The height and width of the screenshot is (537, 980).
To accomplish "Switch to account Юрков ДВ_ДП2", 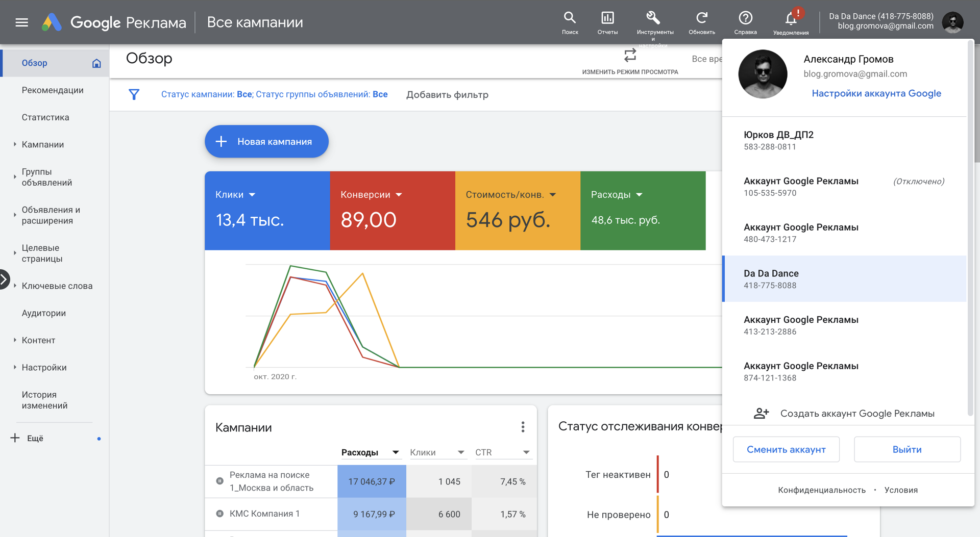I will pyautogui.click(x=844, y=140).
